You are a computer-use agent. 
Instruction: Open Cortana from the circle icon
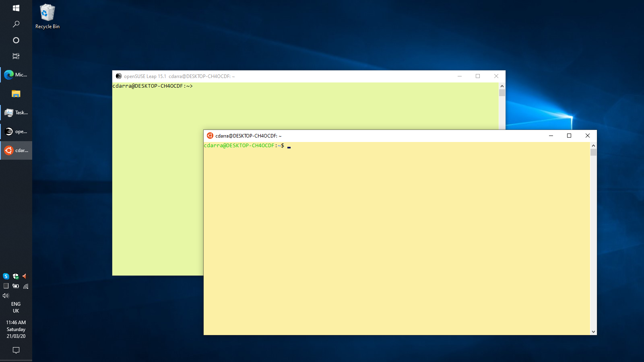click(16, 40)
